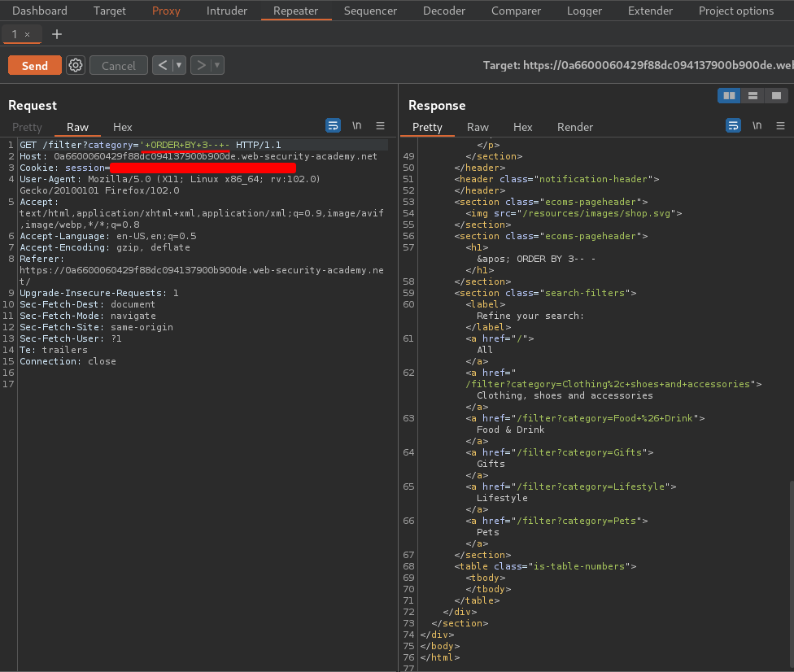Open the Comparer tab
Viewport: 794px width, 672px height.
[x=516, y=11]
